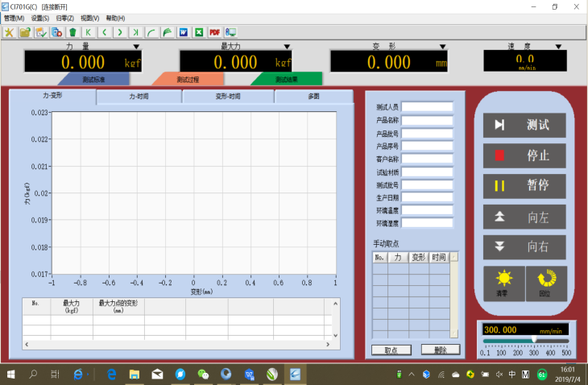Click the 取点 button
This screenshot has height=385, width=588.
click(391, 350)
